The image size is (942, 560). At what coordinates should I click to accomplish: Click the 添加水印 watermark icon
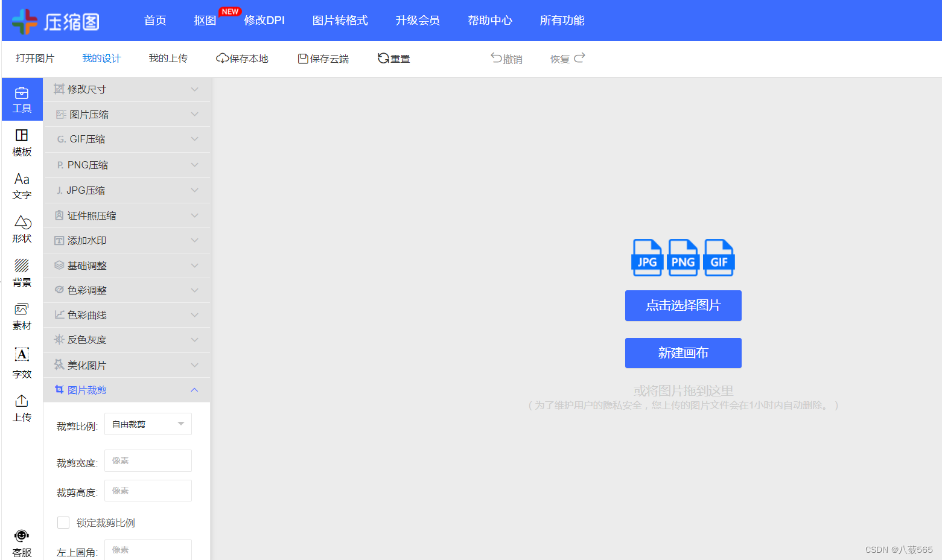click(x=59, y=240)
